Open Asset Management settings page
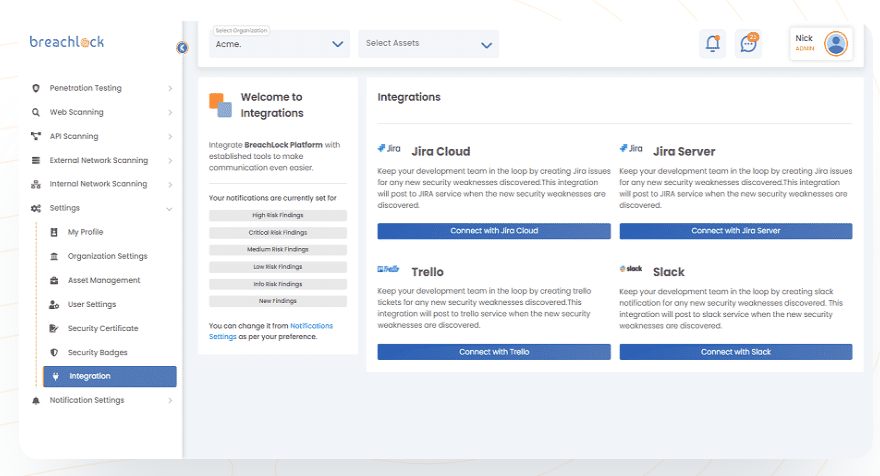This screenshot has height=476, width=880. pyautogui.click(x=104, y=280)
